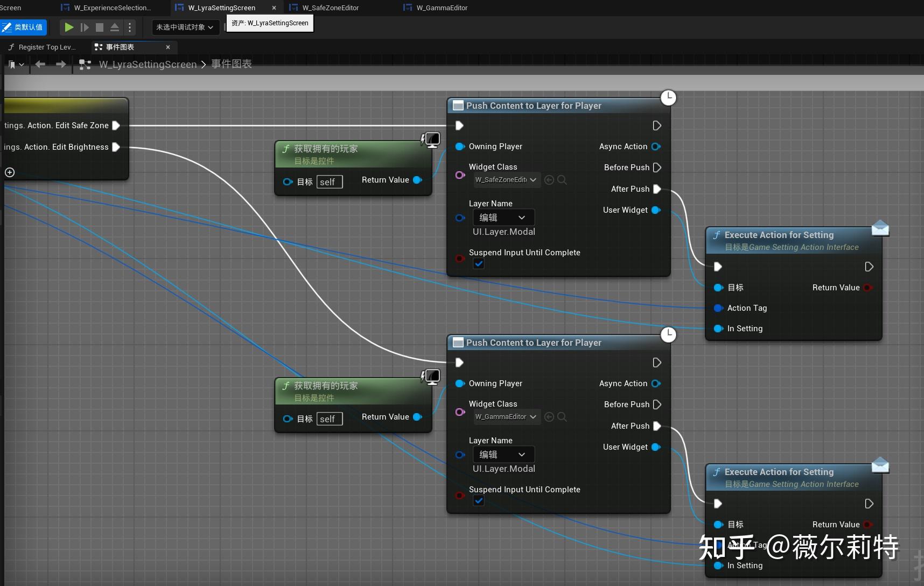Click use-selected arrow icon beside W_GammaEditor
This screenshot has height=586, width=924.
[549, 417]
